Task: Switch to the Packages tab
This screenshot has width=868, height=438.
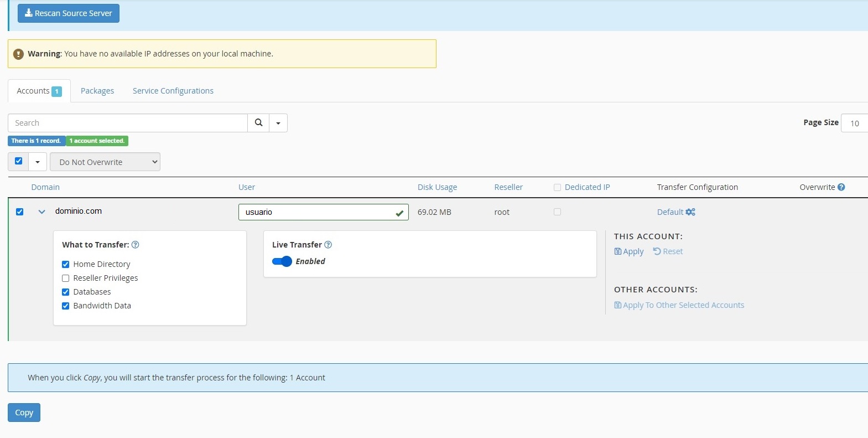Action: point(97,91)
